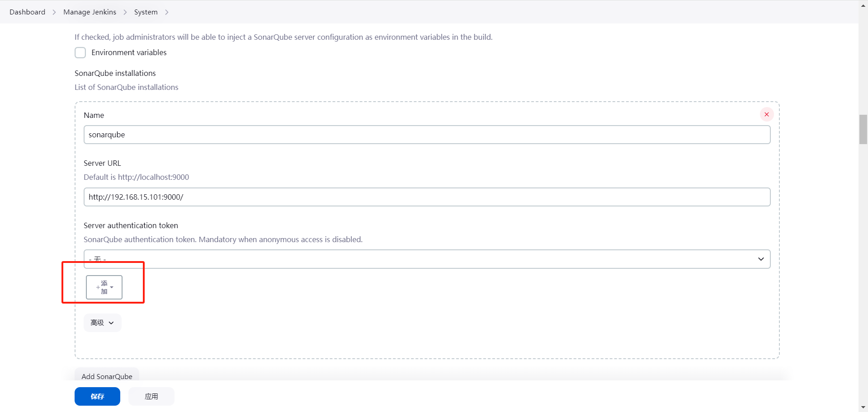868x412 pixels.
Task: Click the 'SonarQube installations' heading text
Action: point(115,73)
